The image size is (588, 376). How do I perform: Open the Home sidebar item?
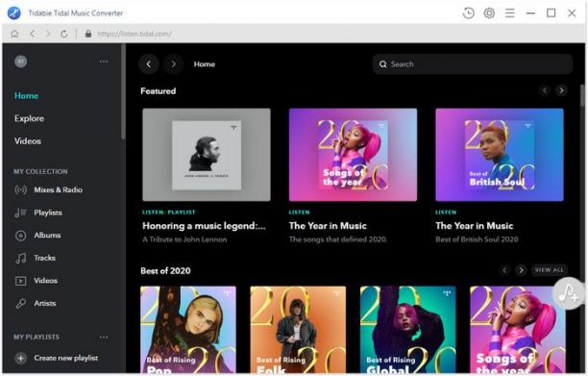tap(26, 96)
